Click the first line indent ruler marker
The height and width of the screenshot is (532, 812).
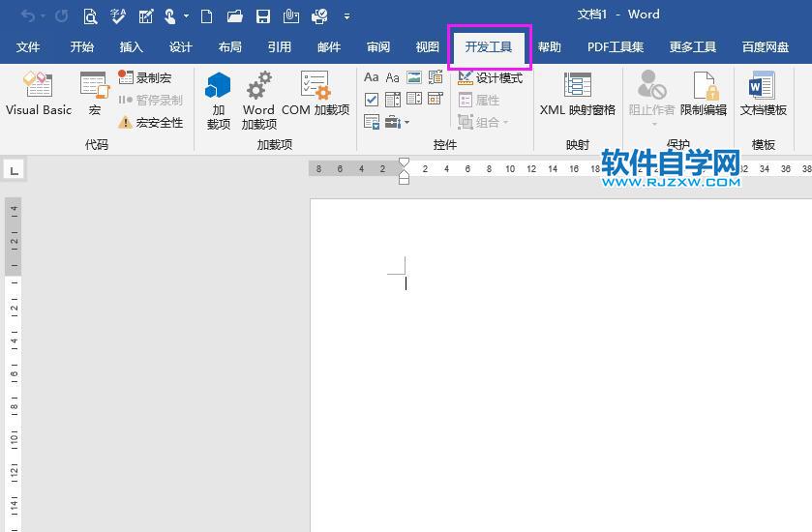pos(404,163)
